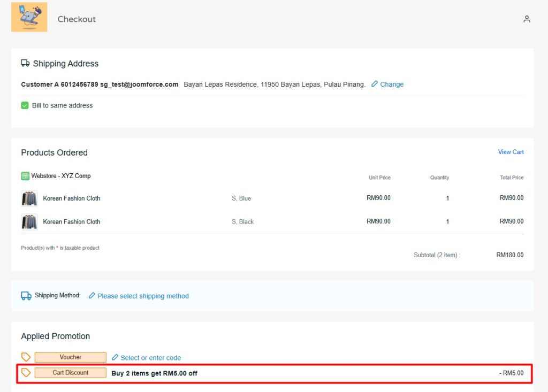This screenshot has width=548, height=392.
Task: Click the pencil icon next to Change
Action: pos(375,84)
